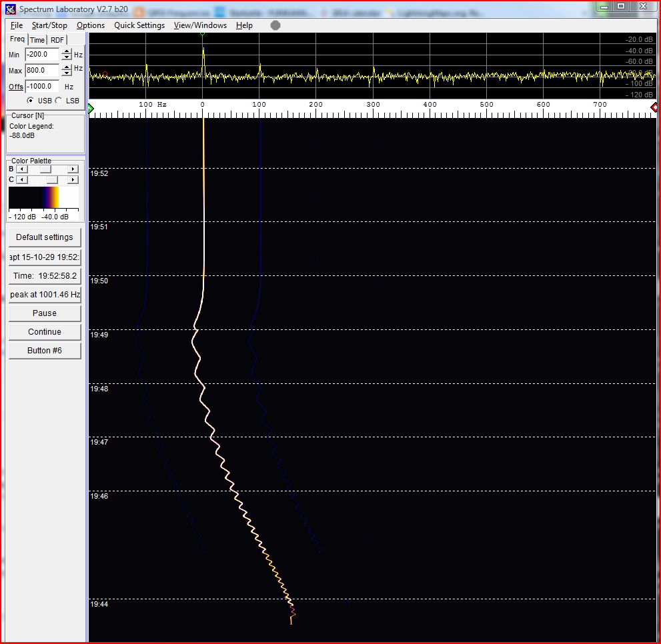Increase Min frequency with up stepper

[67, 52]
